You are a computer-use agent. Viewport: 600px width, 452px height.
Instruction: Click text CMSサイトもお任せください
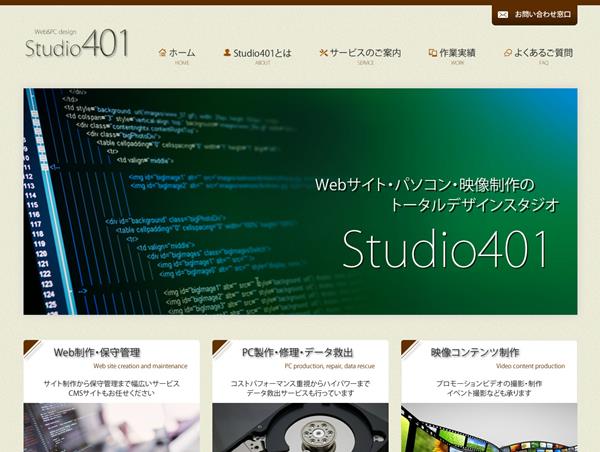111,393
